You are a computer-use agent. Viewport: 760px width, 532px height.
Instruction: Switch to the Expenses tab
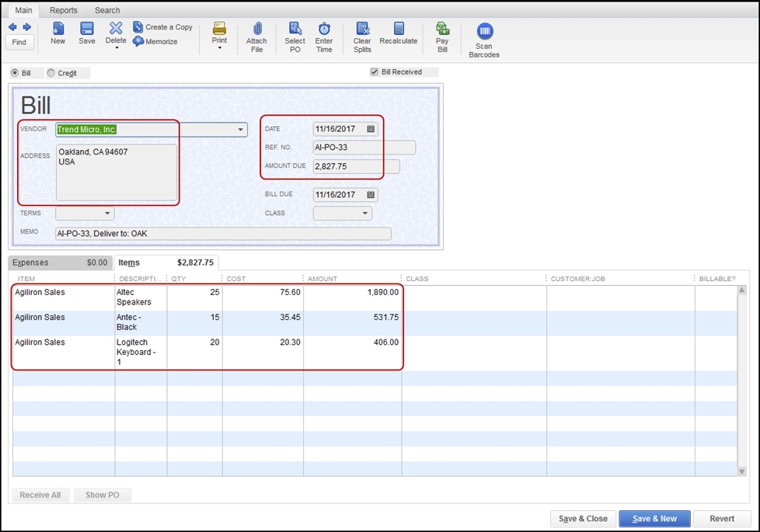(x=59, y=263)
